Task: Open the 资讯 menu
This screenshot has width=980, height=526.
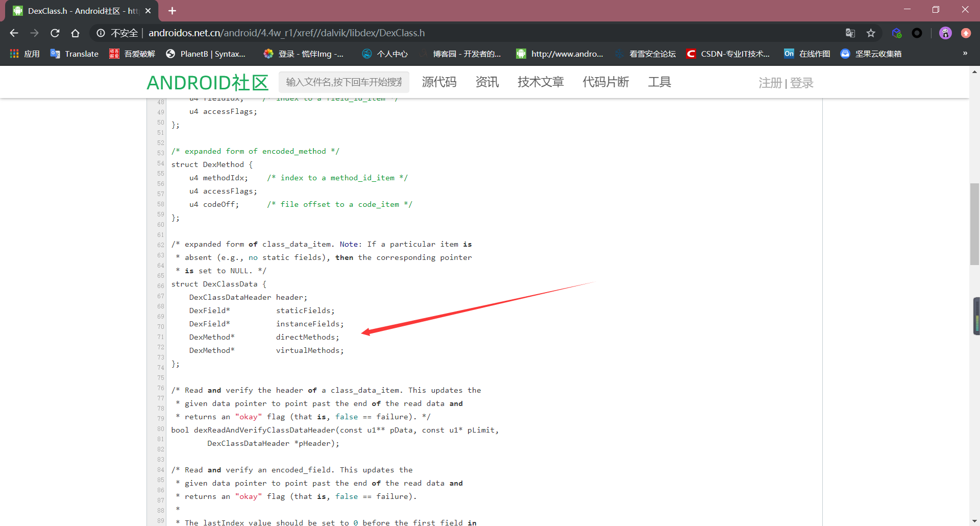Action: [487, 82]
